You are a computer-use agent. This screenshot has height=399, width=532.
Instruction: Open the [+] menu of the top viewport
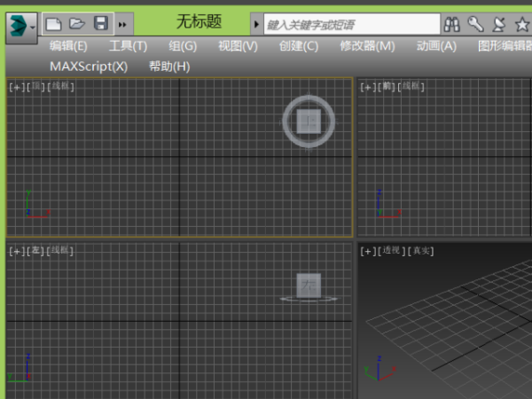pos(15,86)
